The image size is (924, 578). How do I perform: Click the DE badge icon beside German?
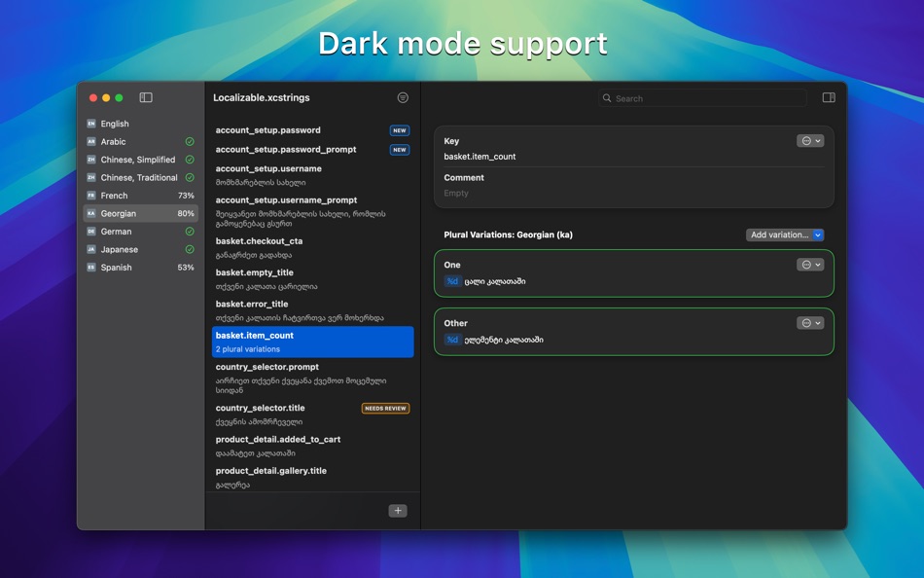point(91,232)
